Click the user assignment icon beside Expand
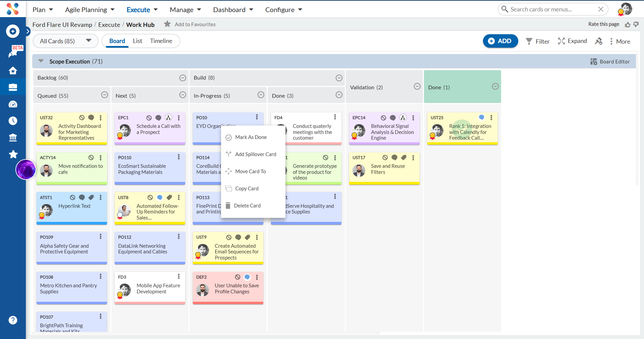The image size is (644, 339). pyautogui.click(x=599, y=41)
